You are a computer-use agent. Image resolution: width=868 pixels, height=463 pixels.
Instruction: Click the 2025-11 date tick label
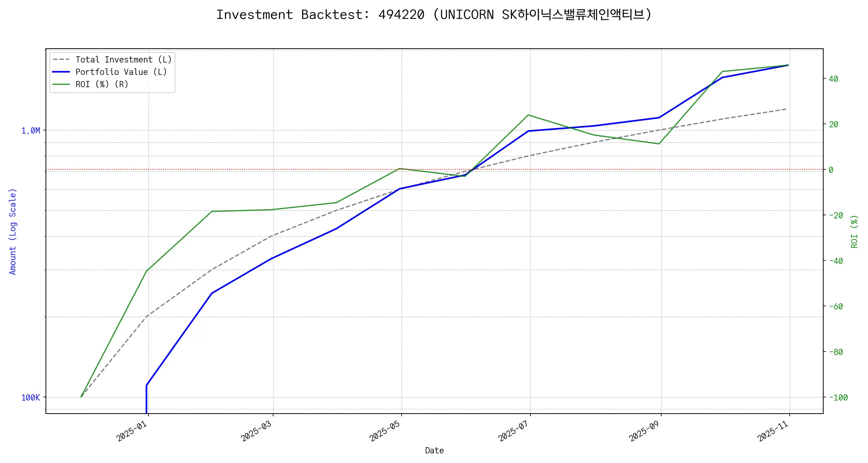(773, 431)
